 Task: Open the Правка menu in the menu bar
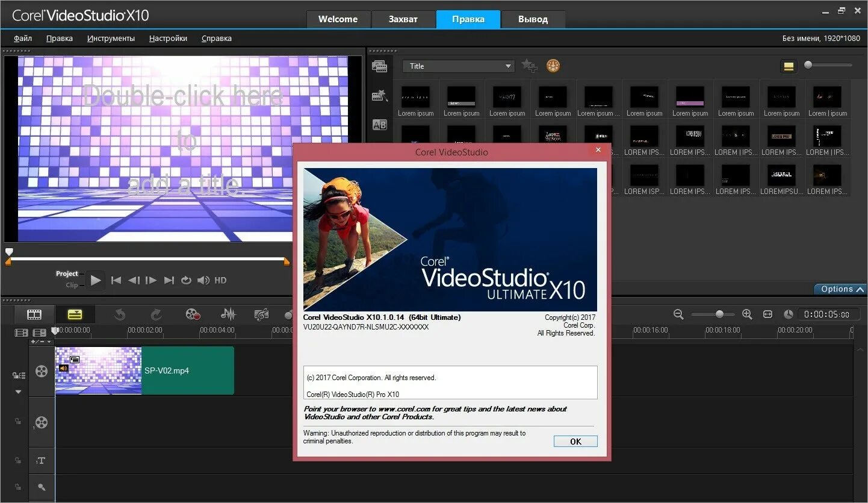(x=60, y=38)
